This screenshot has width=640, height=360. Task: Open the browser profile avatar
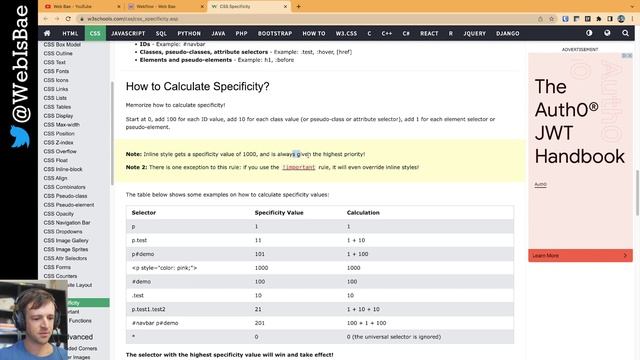[x=621, y=19]
